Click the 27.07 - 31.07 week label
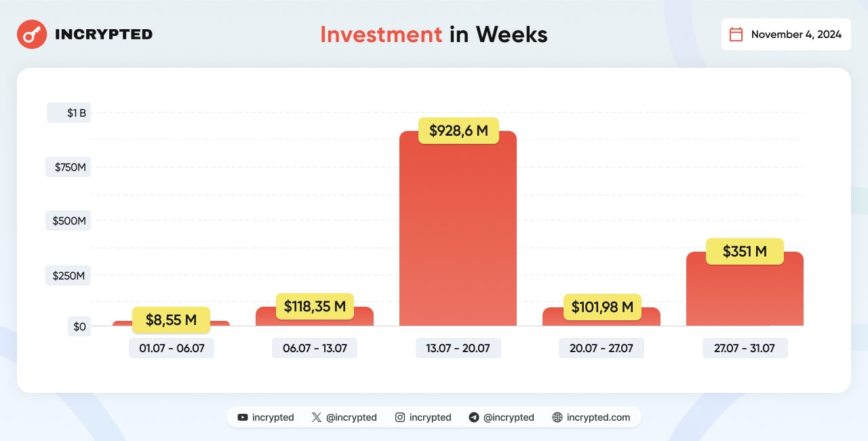 745,348
